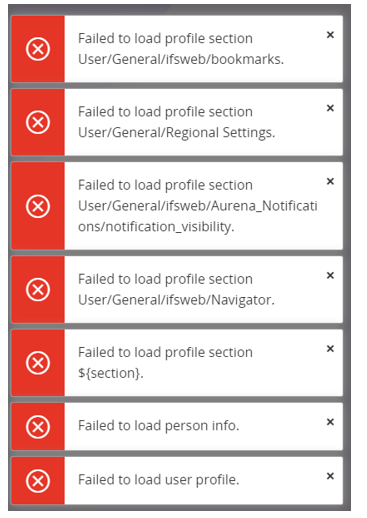Click the error icon beside Regional Settings message
The width and height of the screenshot is (367, 518).
38,122
